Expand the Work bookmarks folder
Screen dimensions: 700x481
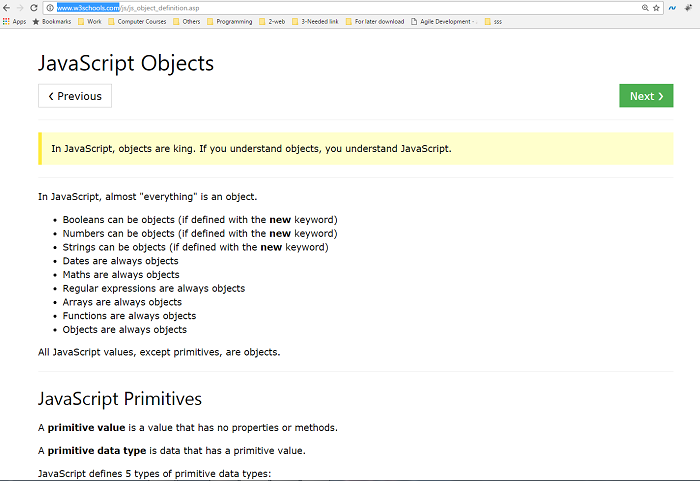[90, 21]
